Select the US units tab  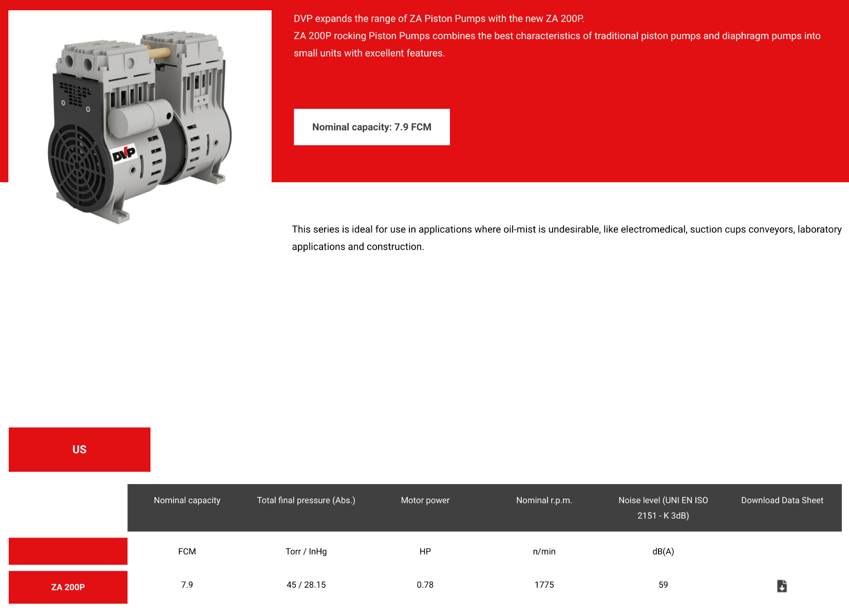click(x=80, y=450)
